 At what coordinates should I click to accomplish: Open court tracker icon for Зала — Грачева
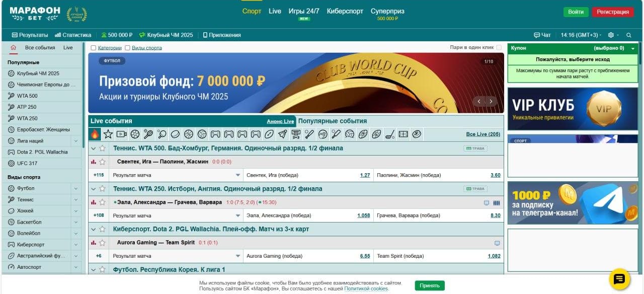(497, 203)
